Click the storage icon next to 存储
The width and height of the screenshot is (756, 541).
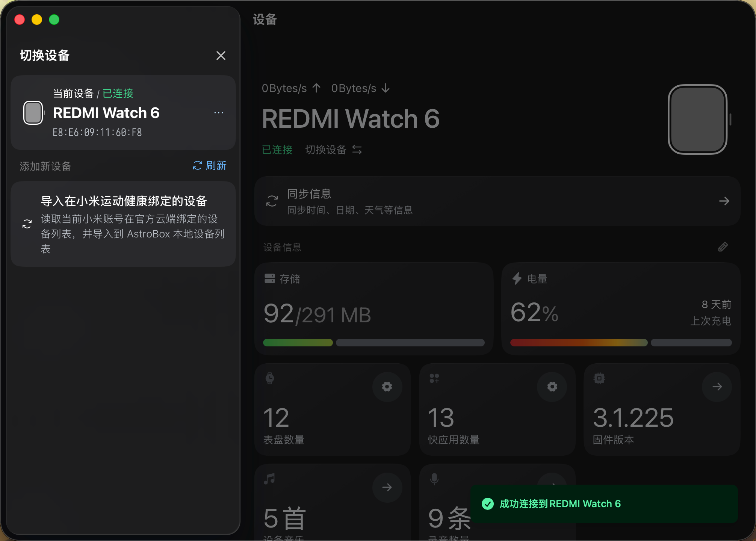[x=270, y=278]
